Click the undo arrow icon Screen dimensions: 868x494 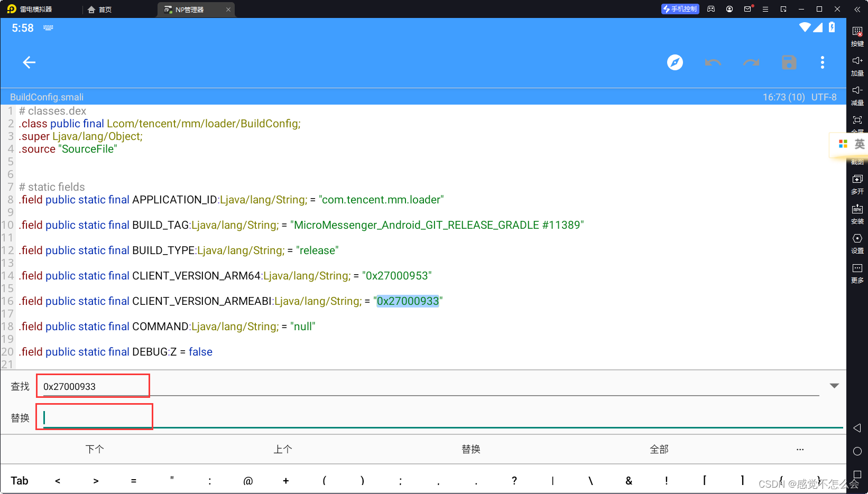(713, 62)
